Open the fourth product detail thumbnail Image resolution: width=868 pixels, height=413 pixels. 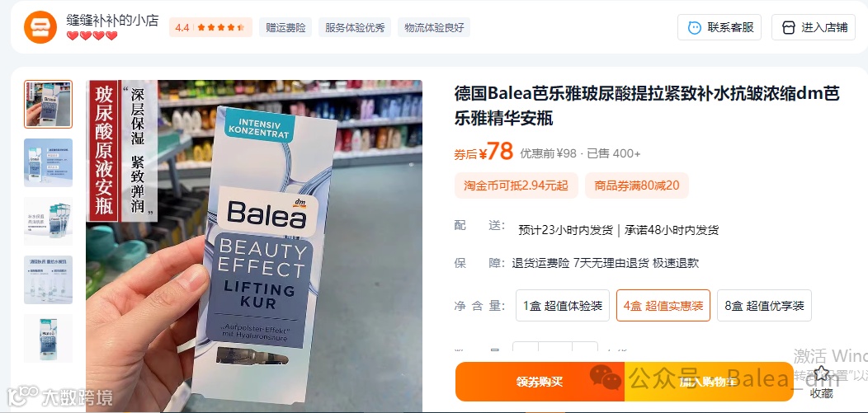pyautogui.click(x=48, y=279)
